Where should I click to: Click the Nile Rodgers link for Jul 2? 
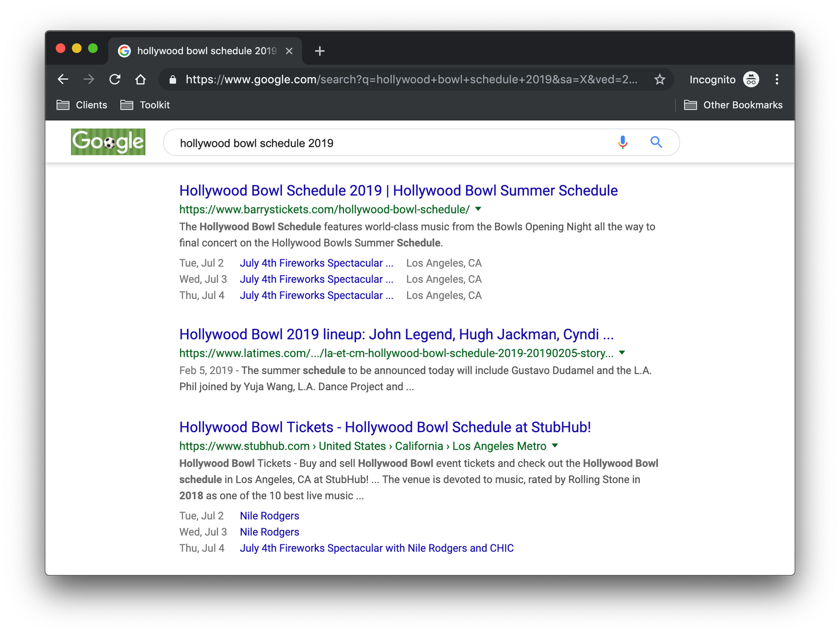pyautogui.click(x=269, y=516)
